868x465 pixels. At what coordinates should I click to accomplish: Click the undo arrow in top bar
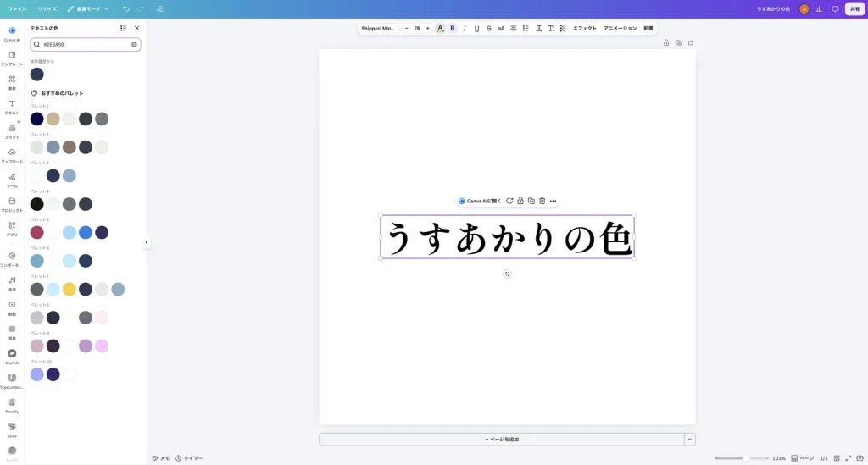click(x=126, y=8)
